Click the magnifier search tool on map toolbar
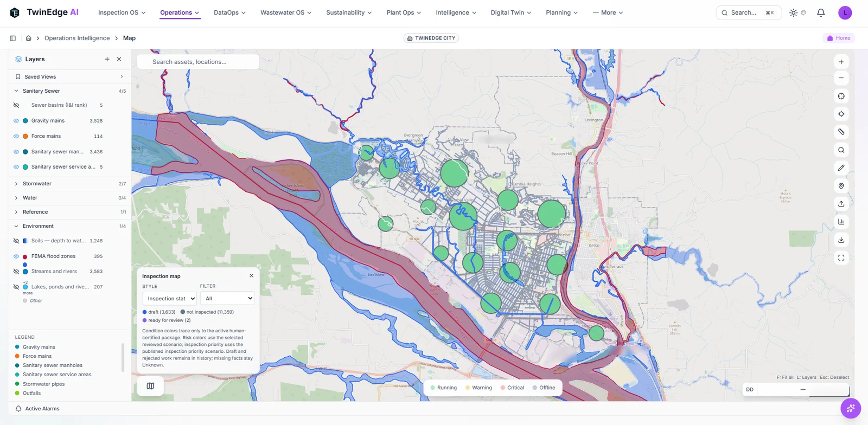Image resolution: width=868 pixels, height=425 pixels. point(841,150)
